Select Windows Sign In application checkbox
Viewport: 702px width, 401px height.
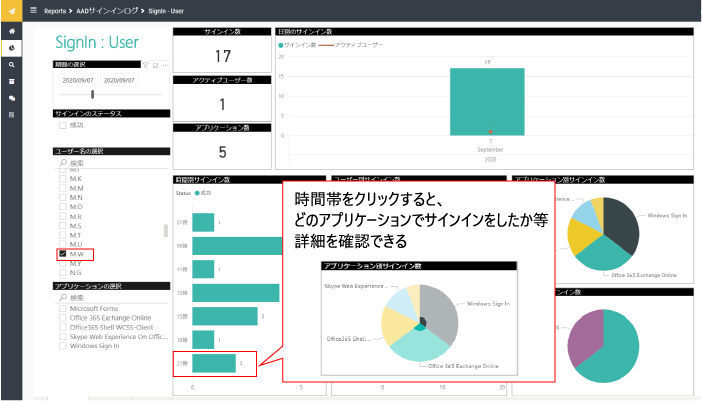[63, 346]
